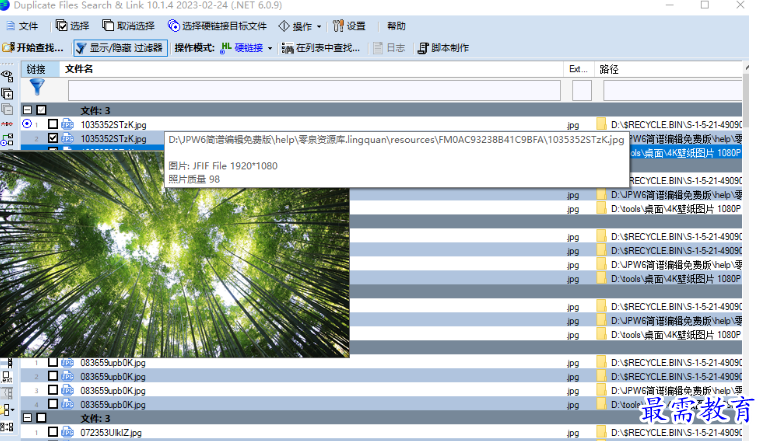
Task: Open the folder checkbox dropdown in lower sidebar
Action: [x=7, y=409]
